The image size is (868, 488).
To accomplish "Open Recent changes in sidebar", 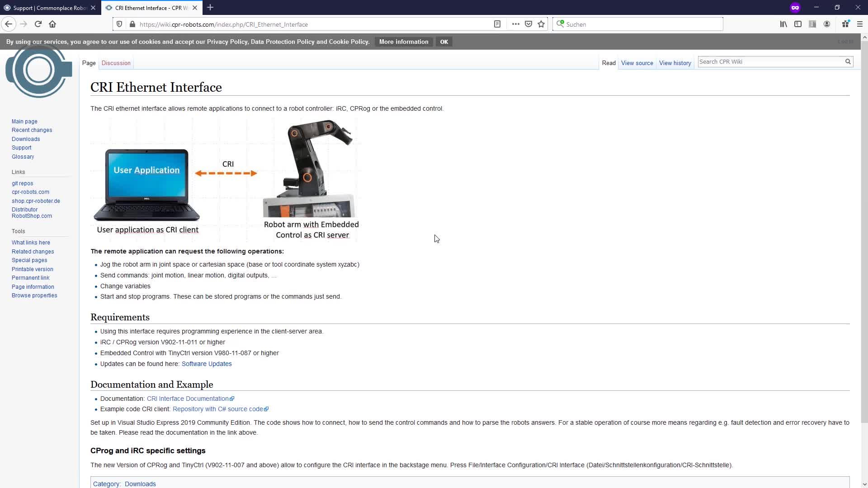I will pos(32,130).
